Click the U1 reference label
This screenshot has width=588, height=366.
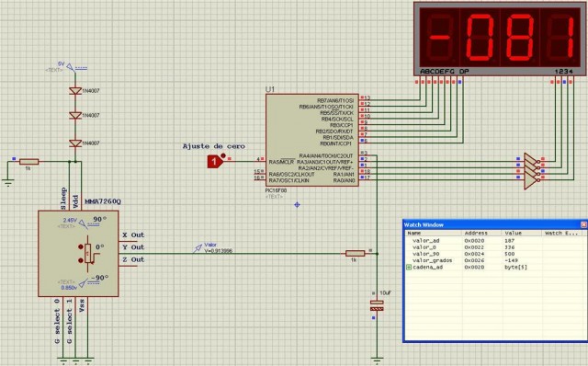tap(270, 89)
